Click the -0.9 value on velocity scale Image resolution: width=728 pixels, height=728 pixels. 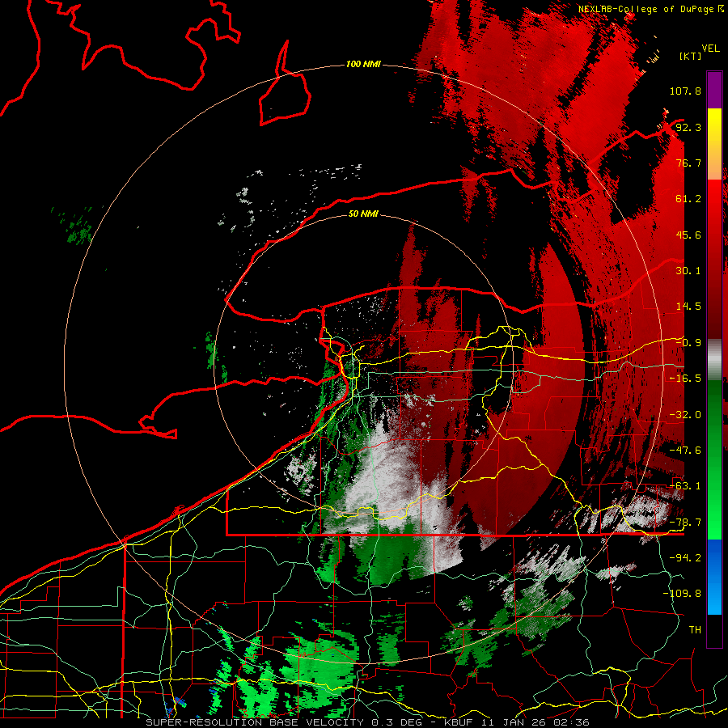pos(688,343)
